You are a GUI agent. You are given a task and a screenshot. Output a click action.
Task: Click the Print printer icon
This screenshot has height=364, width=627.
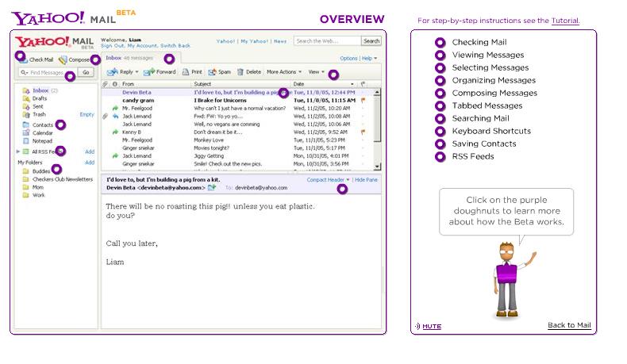tap(186, 72)
